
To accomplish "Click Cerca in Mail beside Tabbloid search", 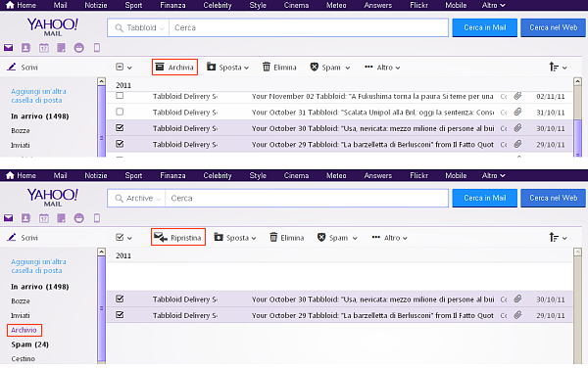I will (484, 27).
